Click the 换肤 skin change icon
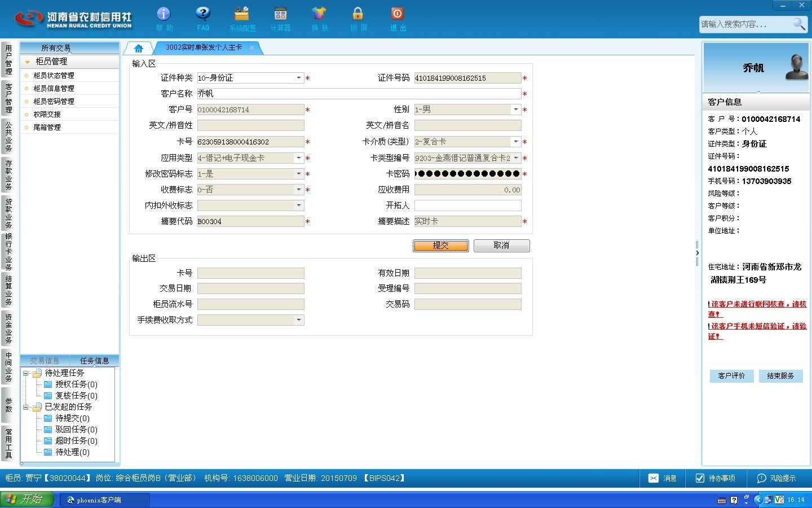Image resolution: width=812 pixels, height=508 pixels. pos(319,14)
